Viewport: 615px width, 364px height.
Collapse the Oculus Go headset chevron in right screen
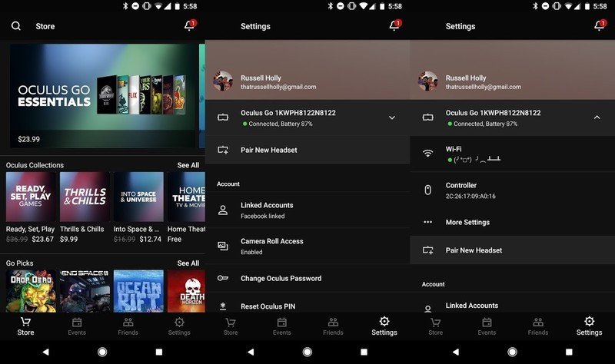pos(597,117)
